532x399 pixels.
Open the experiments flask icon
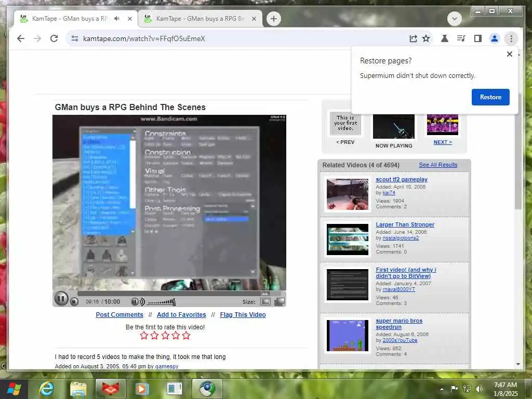pyautogui.click(x=445, y=38)
